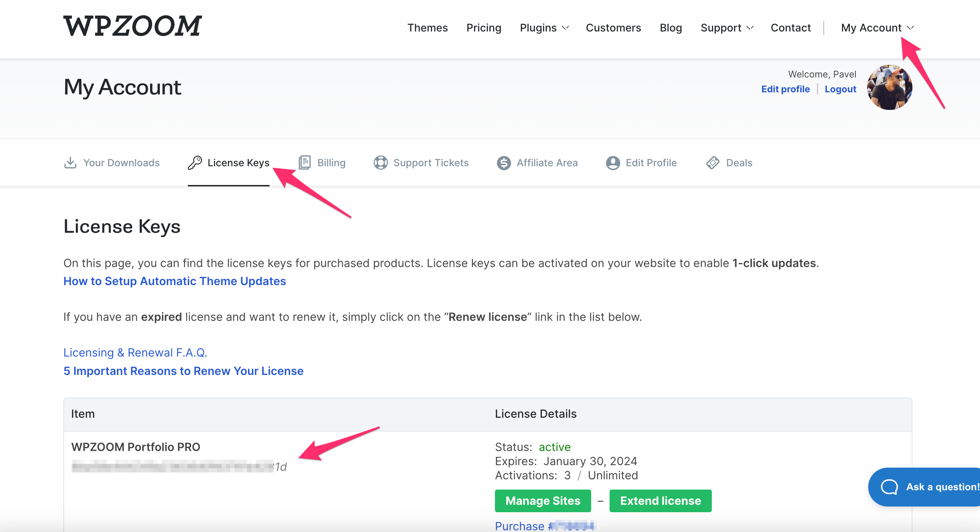Open Pricing from the navigation bar
The height and width of the screenshot is (532, 980).
tap(484, 28)
